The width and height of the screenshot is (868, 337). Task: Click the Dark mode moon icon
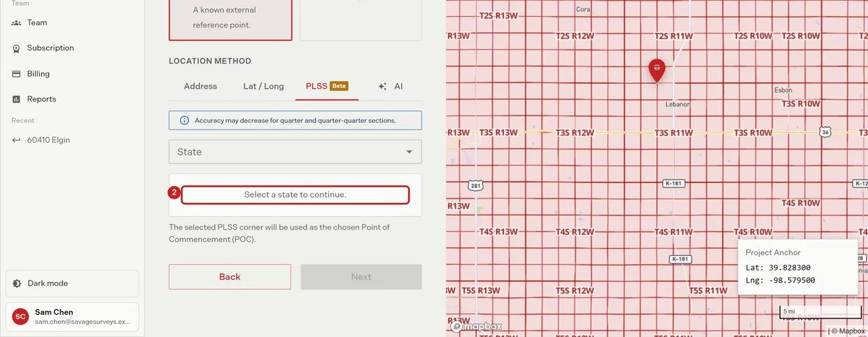click(17, 283)
